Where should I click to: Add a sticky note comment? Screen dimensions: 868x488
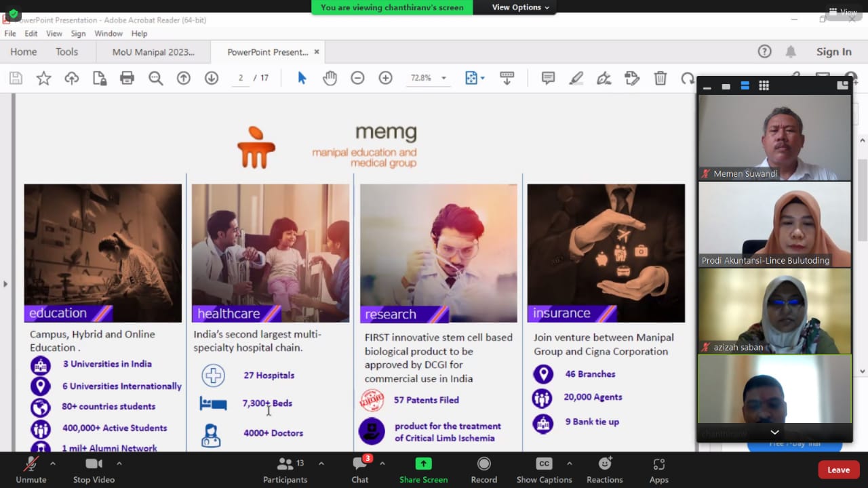[x=547, y=78]
